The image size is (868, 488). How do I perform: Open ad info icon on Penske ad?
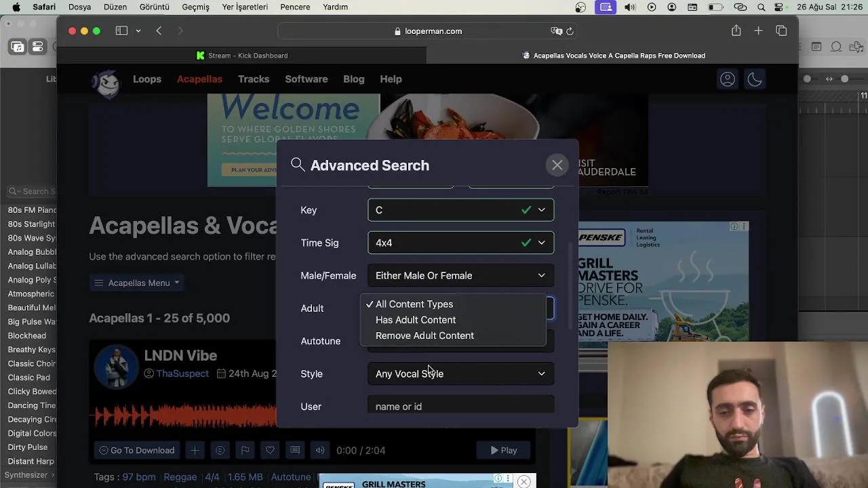click(x=498, y=479)
